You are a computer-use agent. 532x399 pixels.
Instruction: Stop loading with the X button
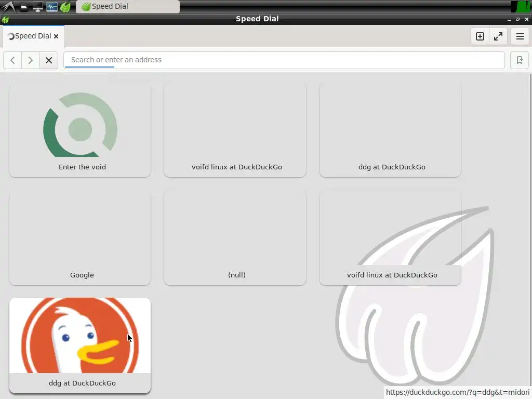pos(49,60)
